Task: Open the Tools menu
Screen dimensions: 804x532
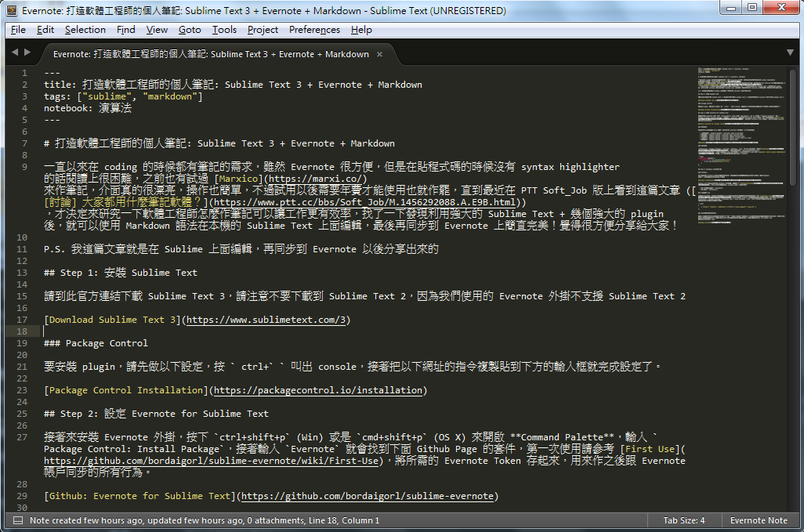Action: pyautogui.click(x=224, y=30)
